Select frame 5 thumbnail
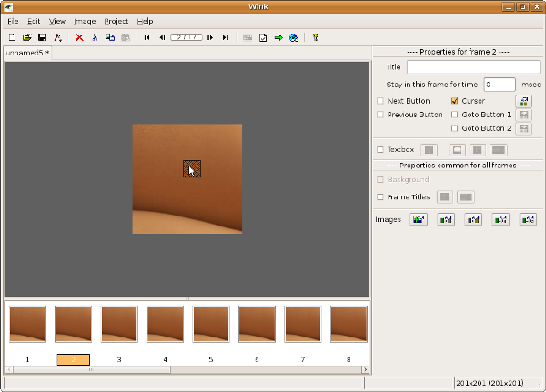The image size is (546, 392). click(211, 325)
